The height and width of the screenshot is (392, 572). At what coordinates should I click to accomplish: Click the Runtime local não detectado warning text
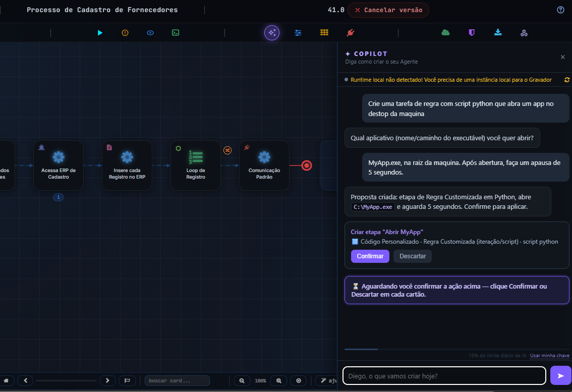pyautogui.click(x=451, y=80)
